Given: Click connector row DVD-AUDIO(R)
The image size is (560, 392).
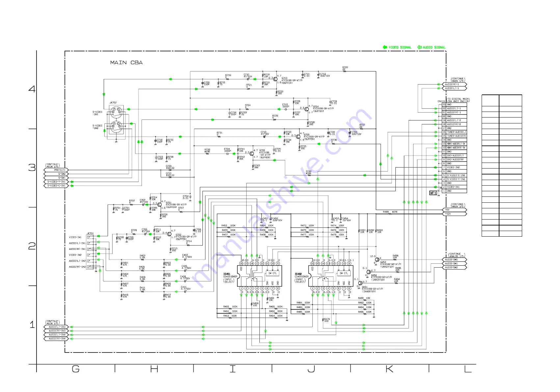Looking at the screenshot, I should coord(454,160).
